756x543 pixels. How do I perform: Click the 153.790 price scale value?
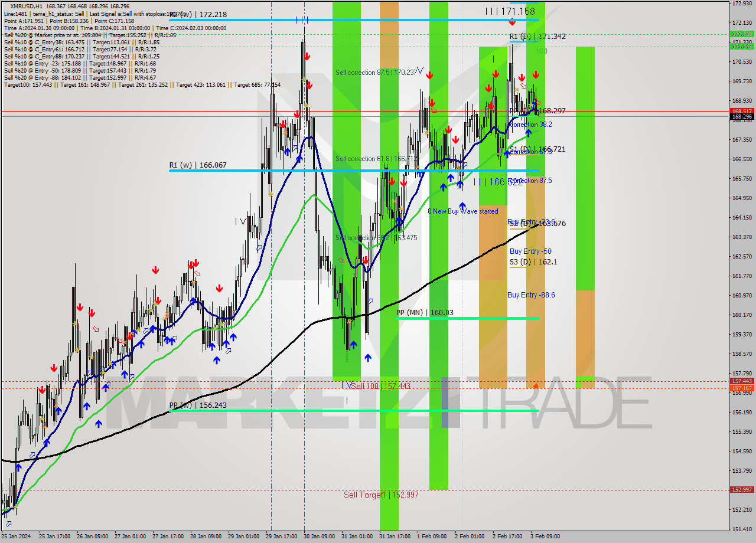742,471
